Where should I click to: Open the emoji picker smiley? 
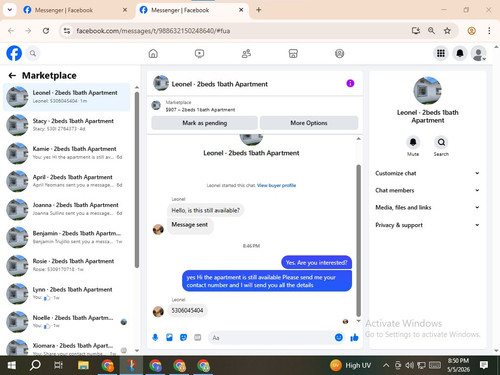click(x=339, y=338)
